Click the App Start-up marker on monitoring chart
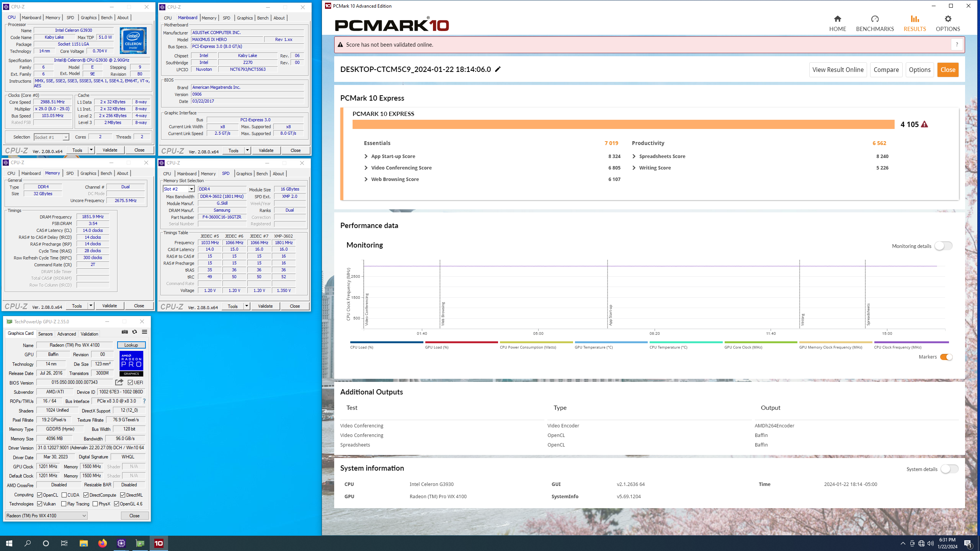 pyautogui.click(x=611, y=315)
